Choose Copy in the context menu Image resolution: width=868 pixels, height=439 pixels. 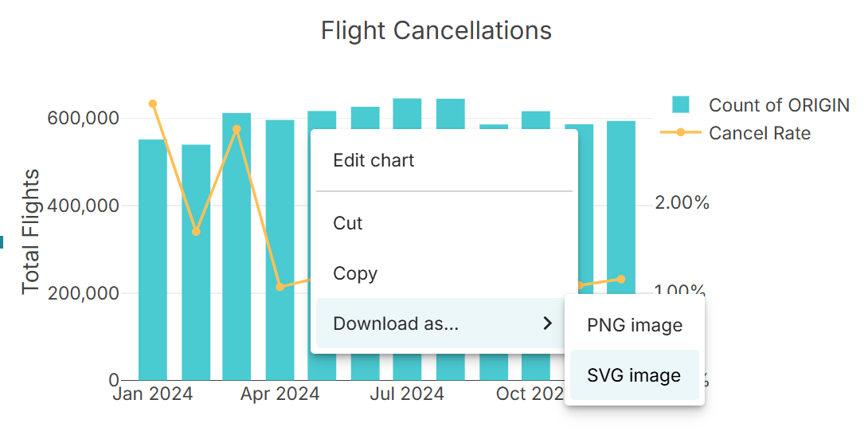tap(355, 273)
